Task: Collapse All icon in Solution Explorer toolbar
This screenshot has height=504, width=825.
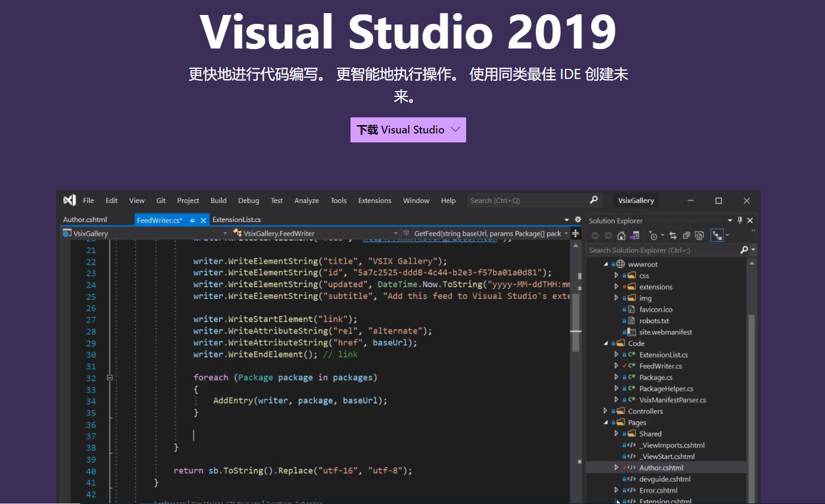Action: [686, 236]
